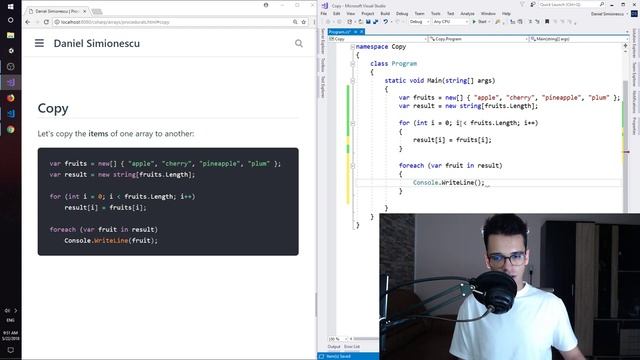Close the Program.cs tab
Screen dimensions: 640x360
[x=361, y=32]
